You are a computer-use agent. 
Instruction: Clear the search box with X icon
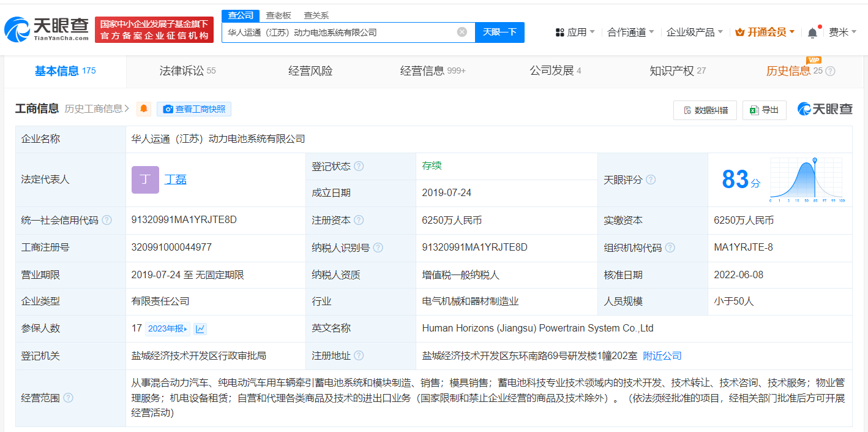click(x=462, y=32)
